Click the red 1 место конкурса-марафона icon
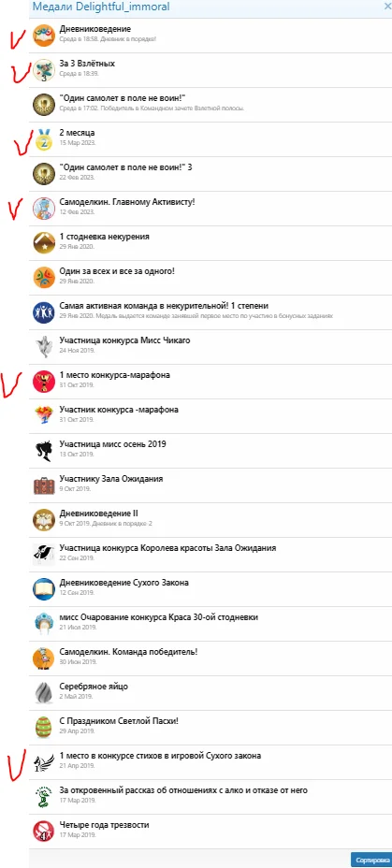 (x=43, y=381)
